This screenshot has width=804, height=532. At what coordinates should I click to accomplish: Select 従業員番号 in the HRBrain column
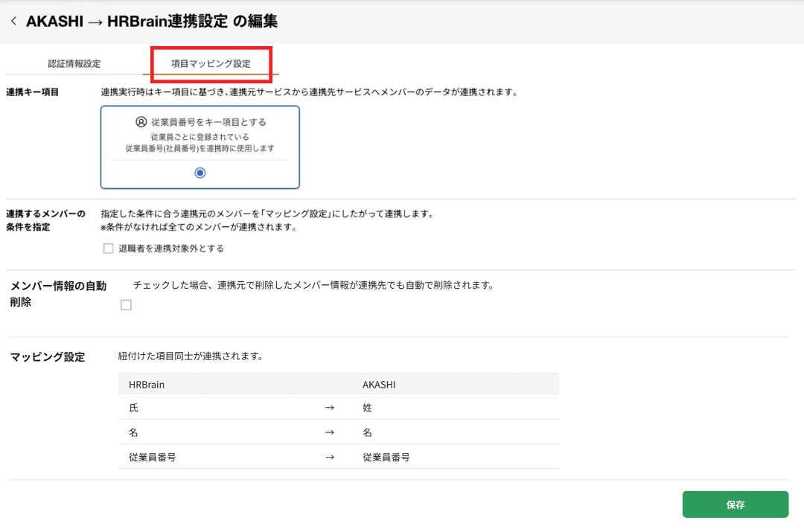point(153,458)
